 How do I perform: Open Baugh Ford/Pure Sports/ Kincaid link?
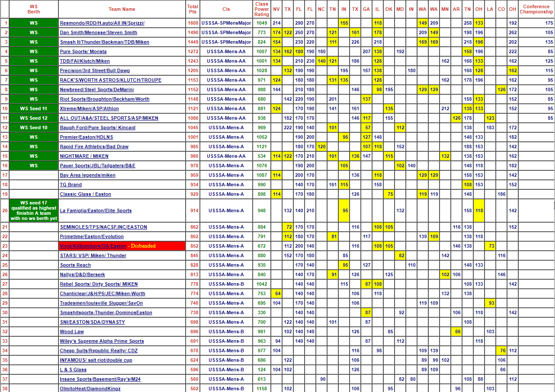[97, 127]
